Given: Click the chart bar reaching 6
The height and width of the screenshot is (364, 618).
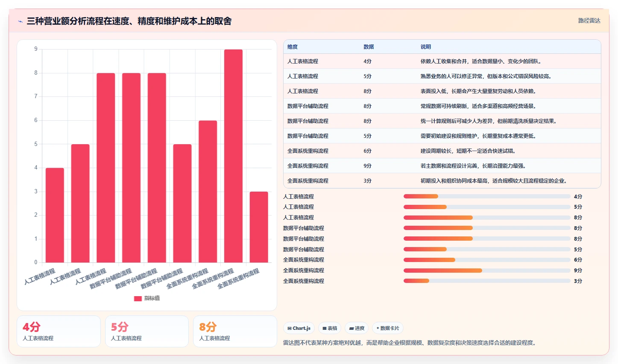Looking at the screenshot, I should pyautogui.click(x=208, y=192).
